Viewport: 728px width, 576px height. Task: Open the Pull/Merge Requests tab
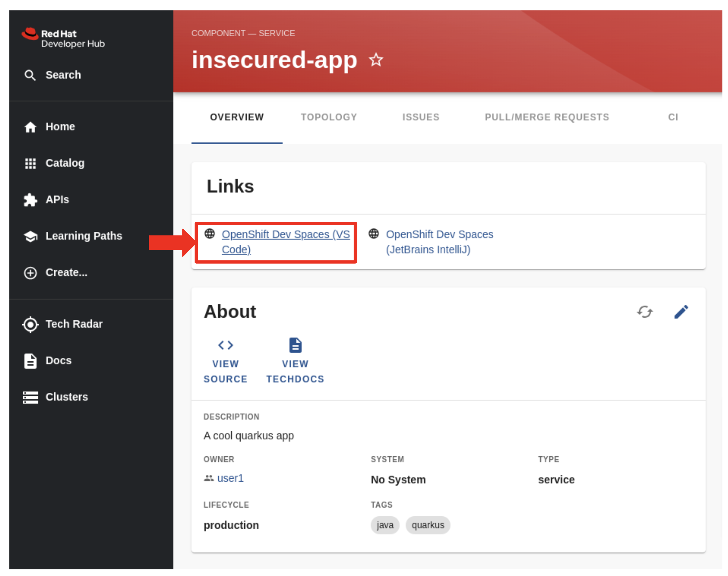[x=547, y=117]
